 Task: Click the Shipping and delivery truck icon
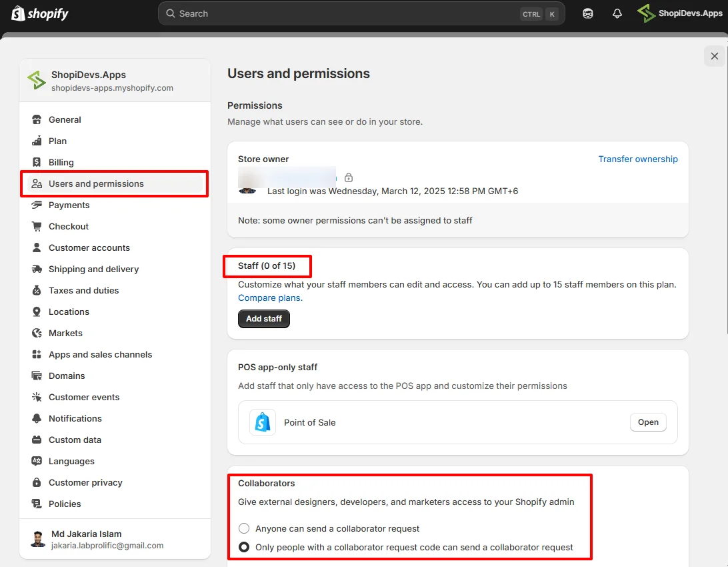(37, 269)
